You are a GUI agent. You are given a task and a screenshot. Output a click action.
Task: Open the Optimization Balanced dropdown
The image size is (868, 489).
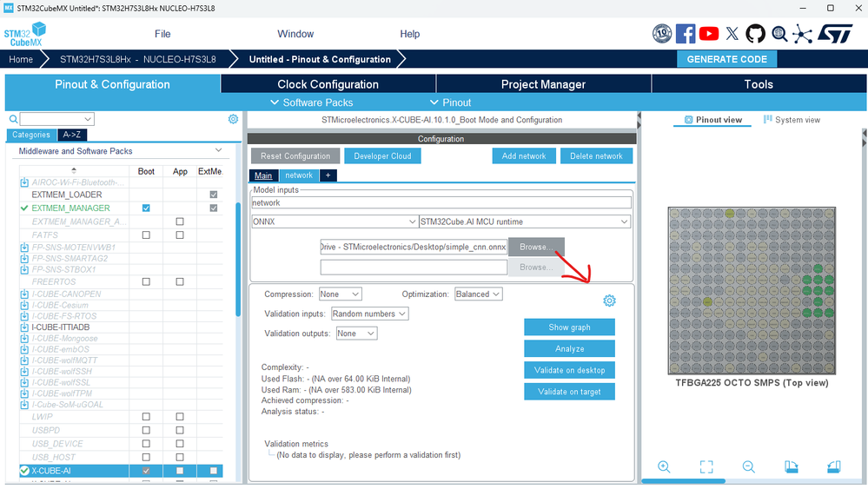point(478,294)
